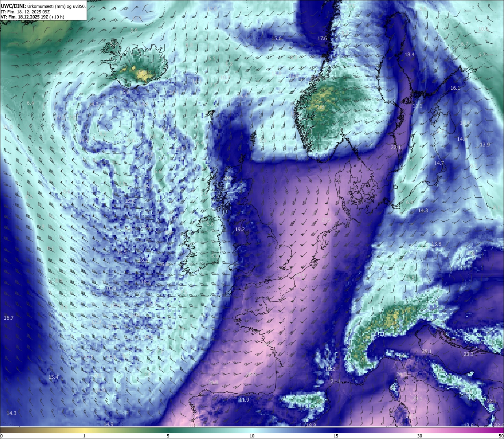This screenshot has height=439, width=504.
Task: Click the colorbar tick label 15
Action: pyautogui.click(x=336, y=436)
